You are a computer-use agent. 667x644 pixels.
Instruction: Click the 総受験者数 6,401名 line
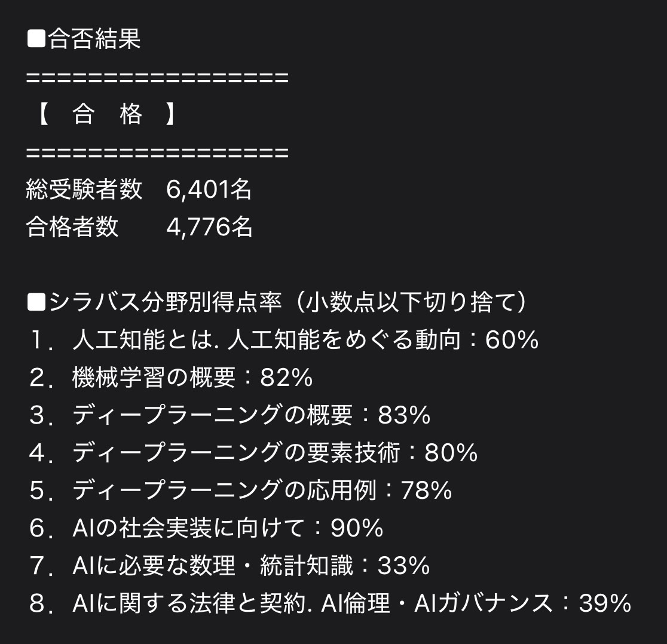(x=139, y=189)
